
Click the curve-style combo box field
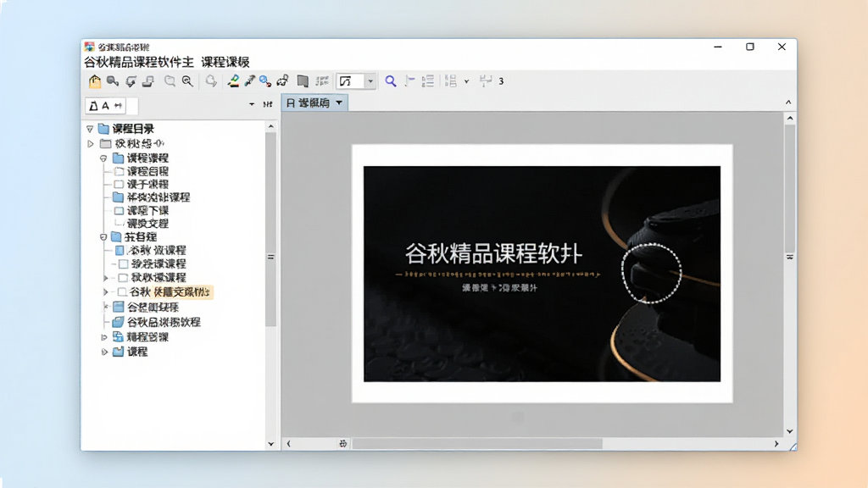[x=350, y=81]
